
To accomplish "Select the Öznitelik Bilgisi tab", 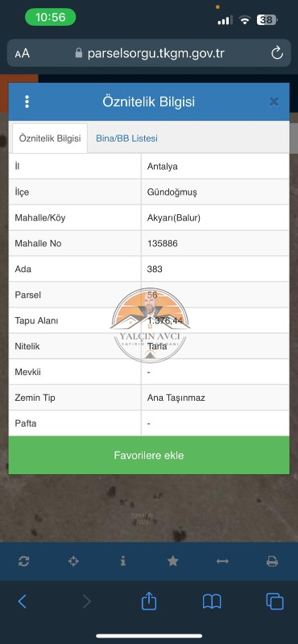I will pos(50,138).
